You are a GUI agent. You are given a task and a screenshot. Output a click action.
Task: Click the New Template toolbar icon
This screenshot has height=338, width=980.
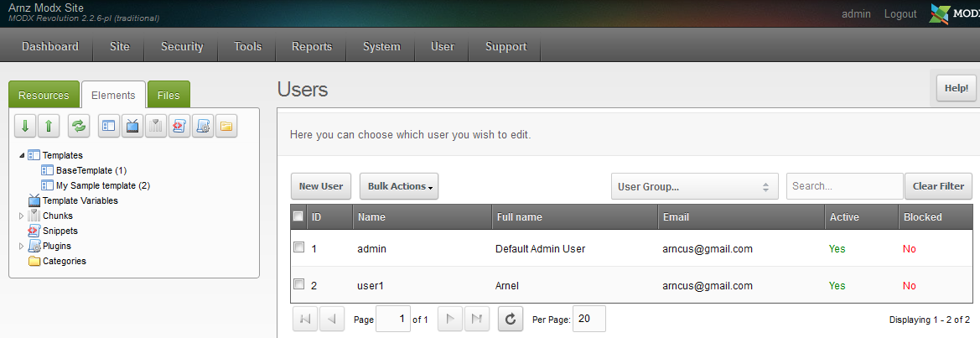click(x=109, y=127)
